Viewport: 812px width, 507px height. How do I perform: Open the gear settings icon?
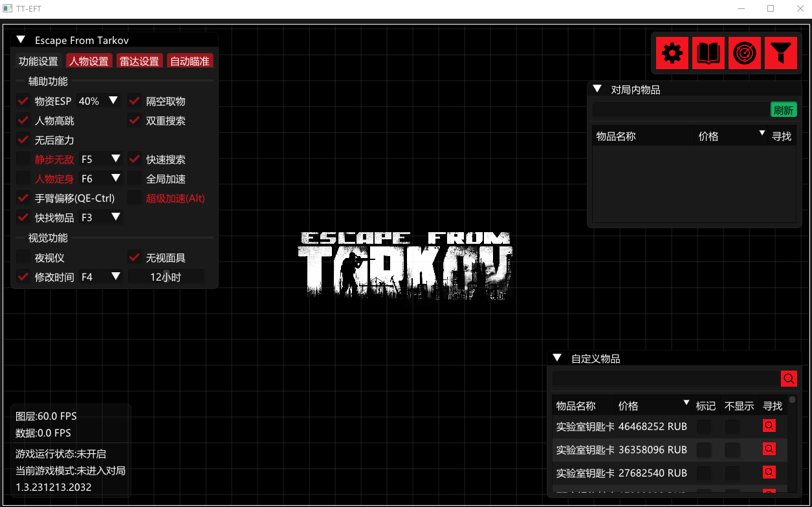[672, 53]
